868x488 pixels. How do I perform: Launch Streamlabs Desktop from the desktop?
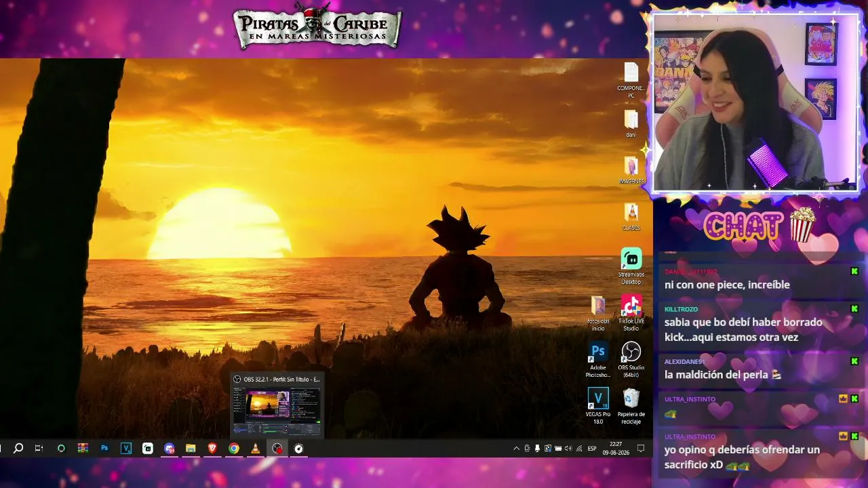click(631, 266)
